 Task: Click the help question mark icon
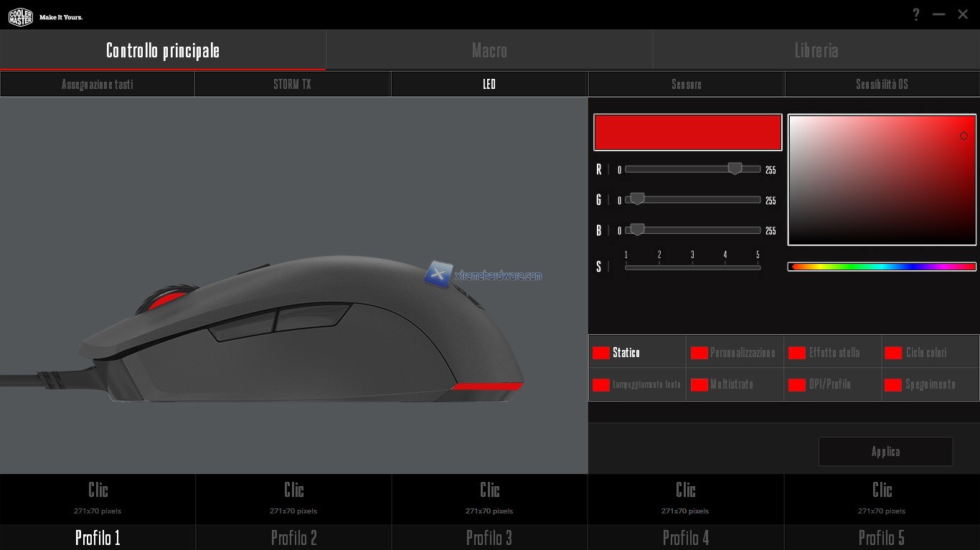[x=916, y=14]
